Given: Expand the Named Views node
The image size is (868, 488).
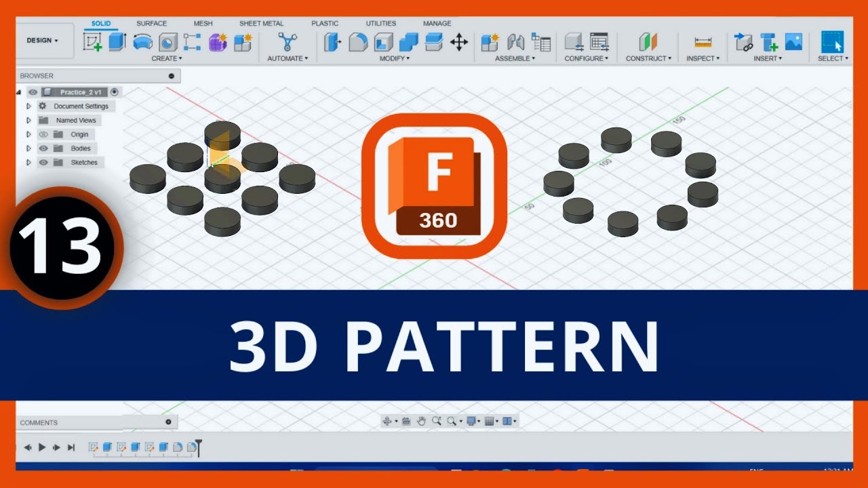Looking at the screenshot, I should (28, 121).
